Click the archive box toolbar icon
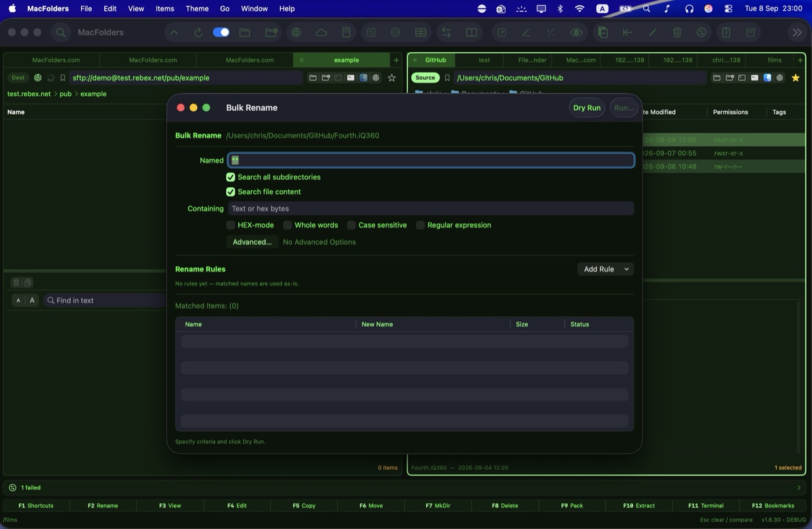Image resolution: width=812 pixels, height=529 pixels. [x=751, y=32]
